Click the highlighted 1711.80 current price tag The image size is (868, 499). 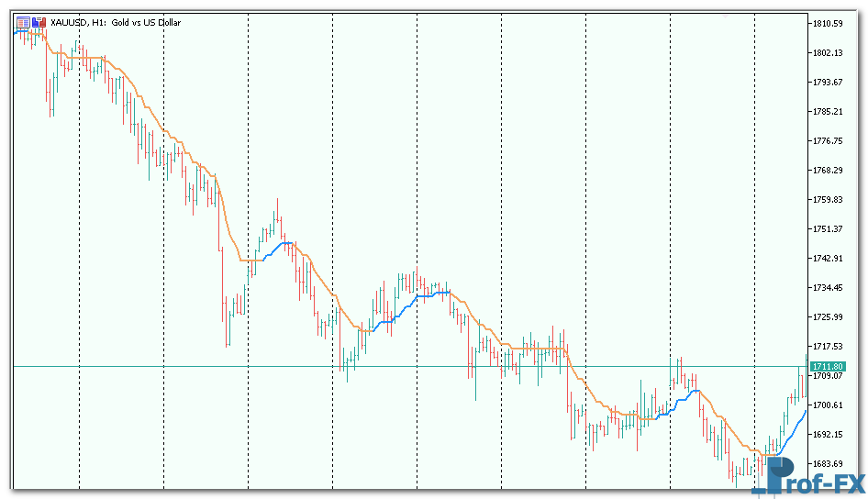(828, 367)
